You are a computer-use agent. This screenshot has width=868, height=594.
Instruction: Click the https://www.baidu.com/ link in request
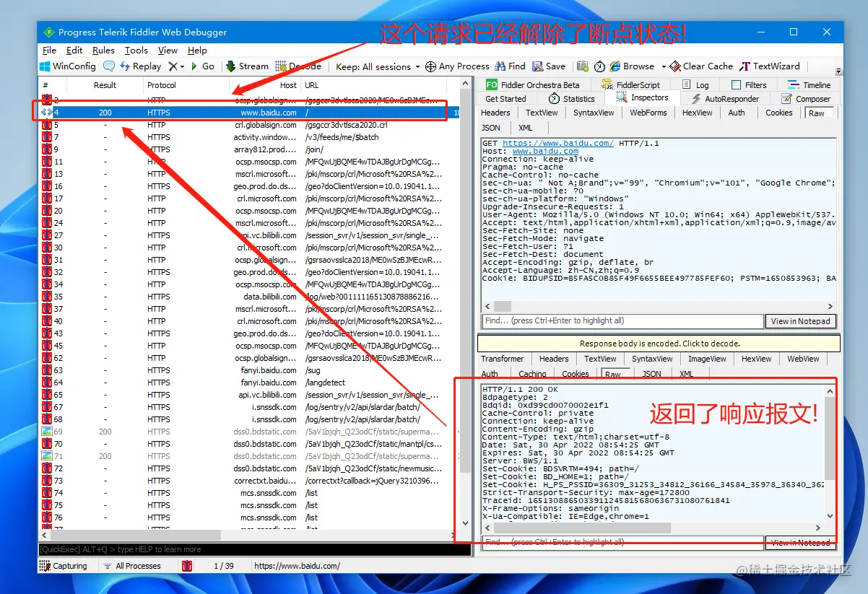coord(557,144)
